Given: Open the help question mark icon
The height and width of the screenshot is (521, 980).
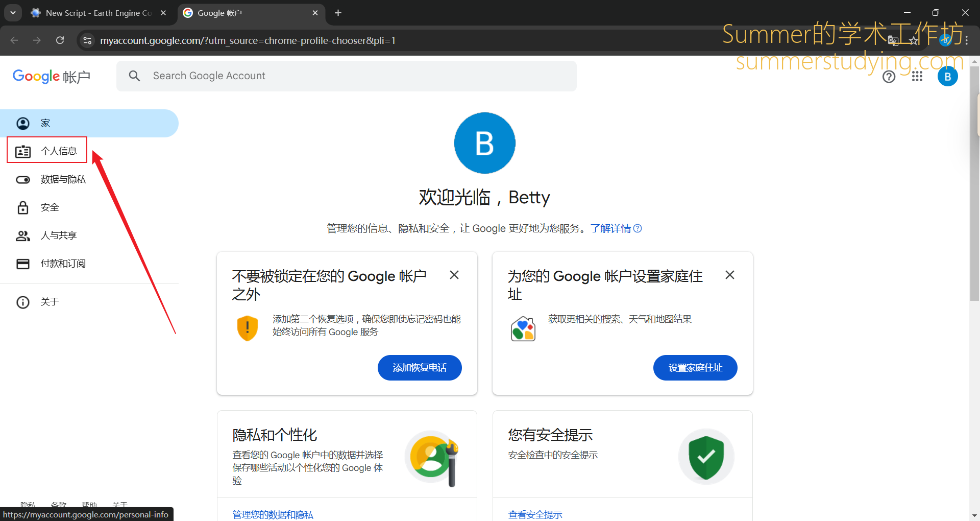Looking at the screenshot, I should click(889, 77).
